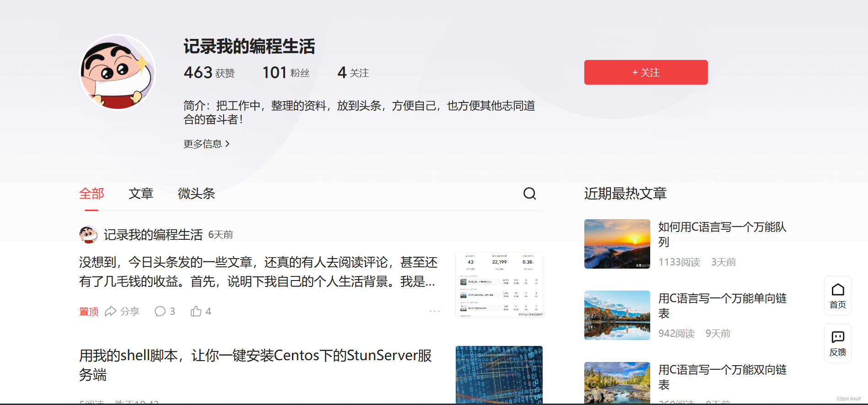The width and height of the screenshot is (868, 405).
Task: Click the 置顶 pinned label
Action: 89,312
